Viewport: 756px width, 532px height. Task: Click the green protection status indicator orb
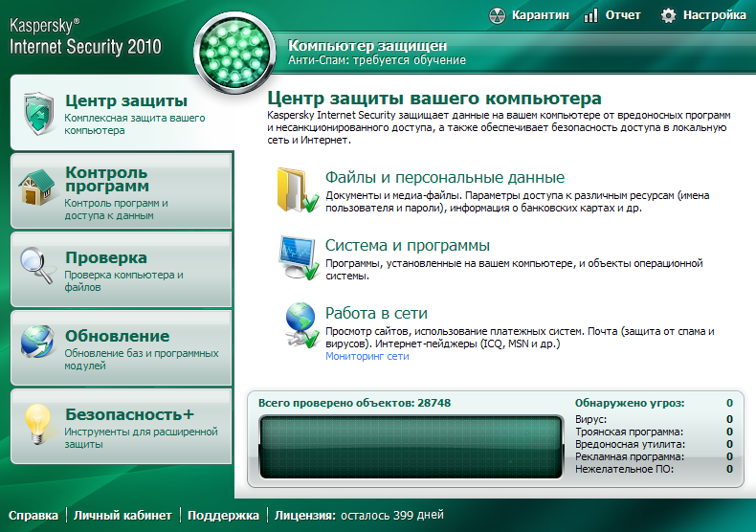(234, 53)
